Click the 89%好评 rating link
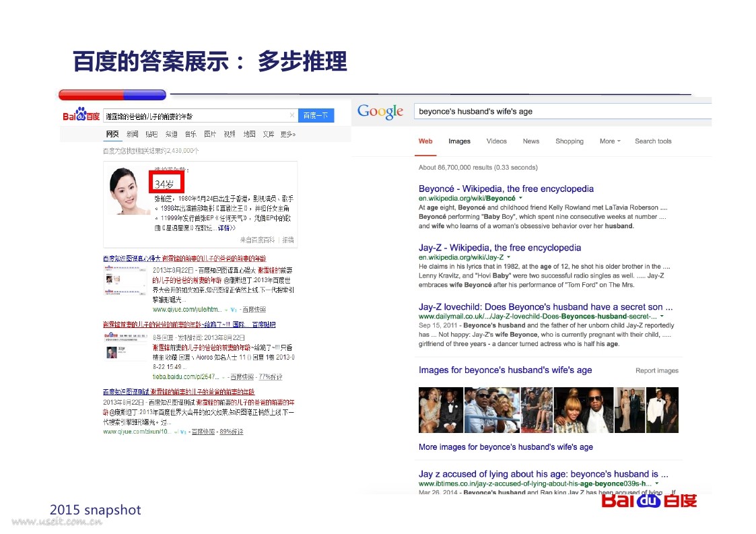 (232, 432)
